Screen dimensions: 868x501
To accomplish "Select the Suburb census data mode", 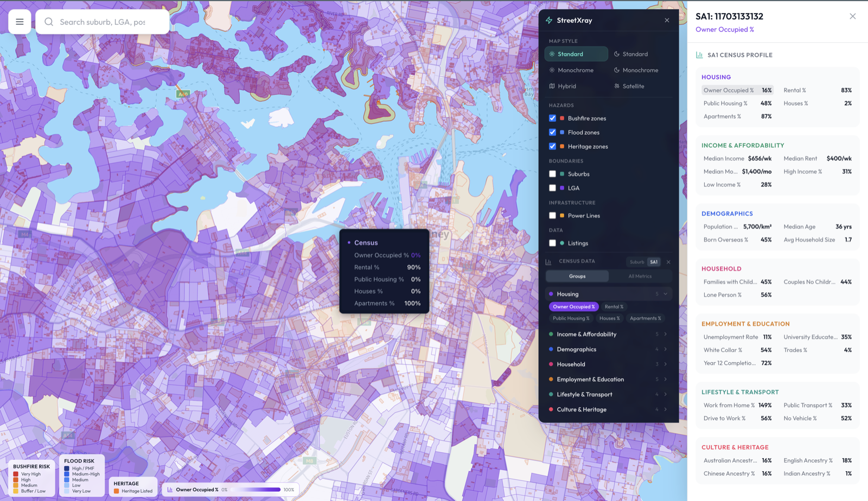I will tap(636, 261).
